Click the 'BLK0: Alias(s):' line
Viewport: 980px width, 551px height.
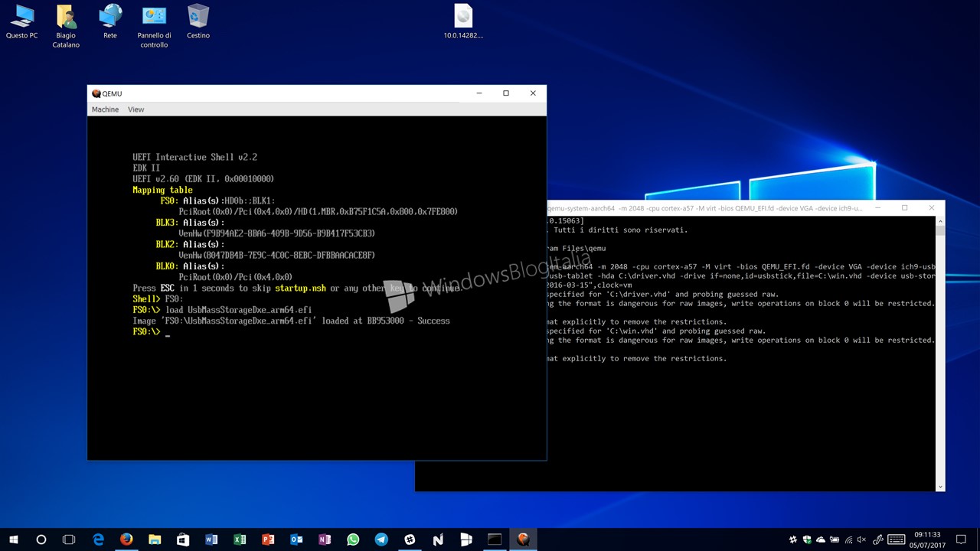(x=190, y=266)
